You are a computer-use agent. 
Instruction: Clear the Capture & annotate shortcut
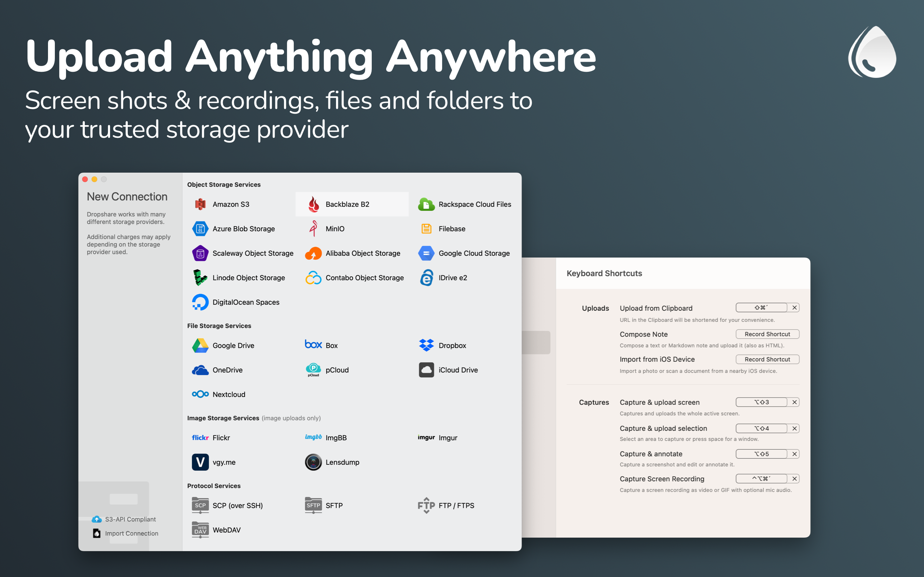tap(794, 454)
